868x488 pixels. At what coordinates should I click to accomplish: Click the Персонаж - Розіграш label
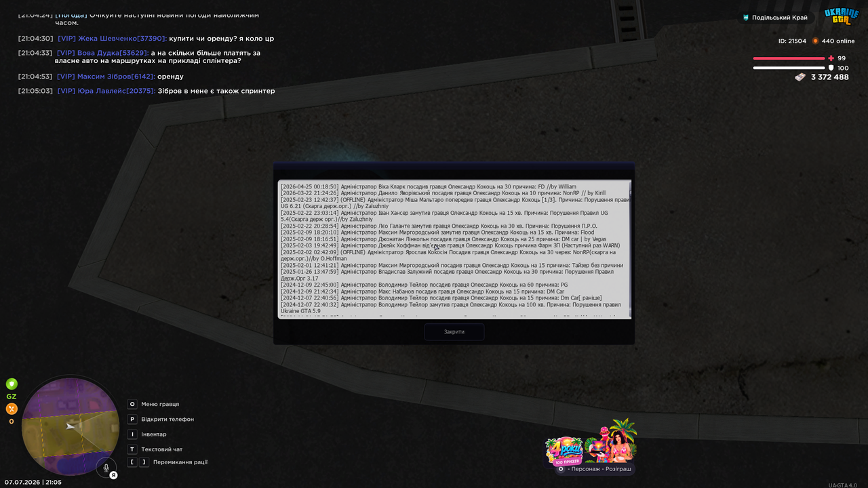[x=599, y=469]
